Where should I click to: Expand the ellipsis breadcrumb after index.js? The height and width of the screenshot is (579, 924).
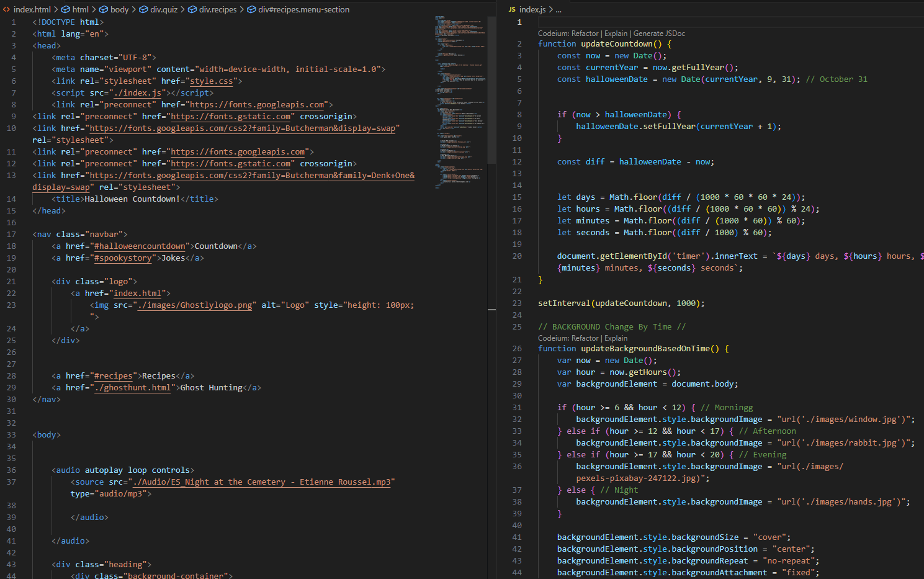point(558,9)
